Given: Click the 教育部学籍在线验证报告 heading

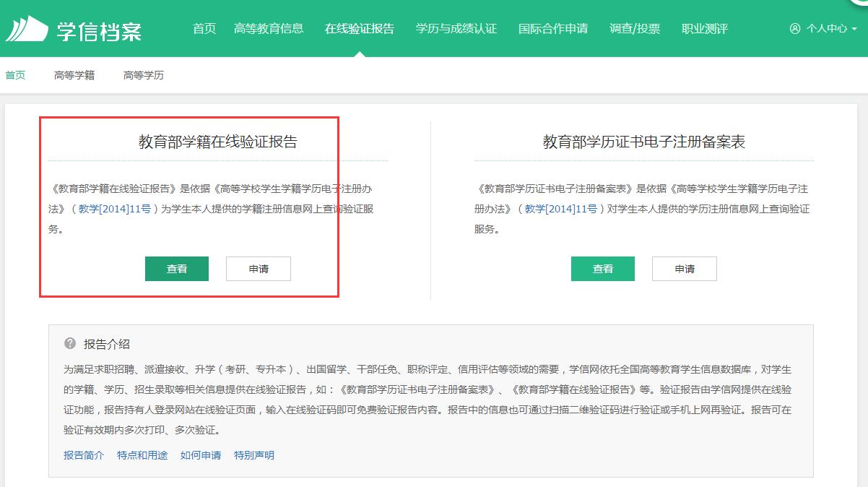Looking at the screenshot, I should [x=218, y=142].
